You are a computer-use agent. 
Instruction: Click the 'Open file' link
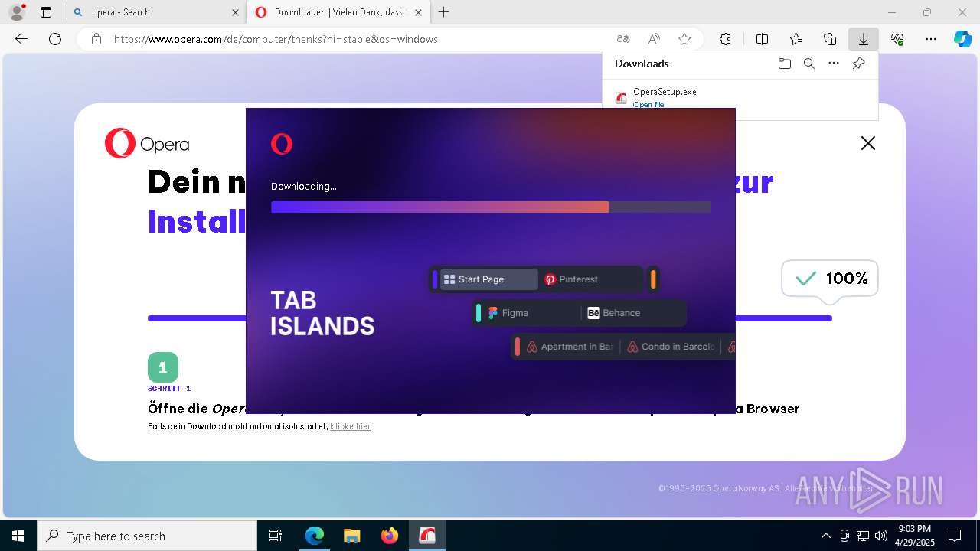(648, 104)
